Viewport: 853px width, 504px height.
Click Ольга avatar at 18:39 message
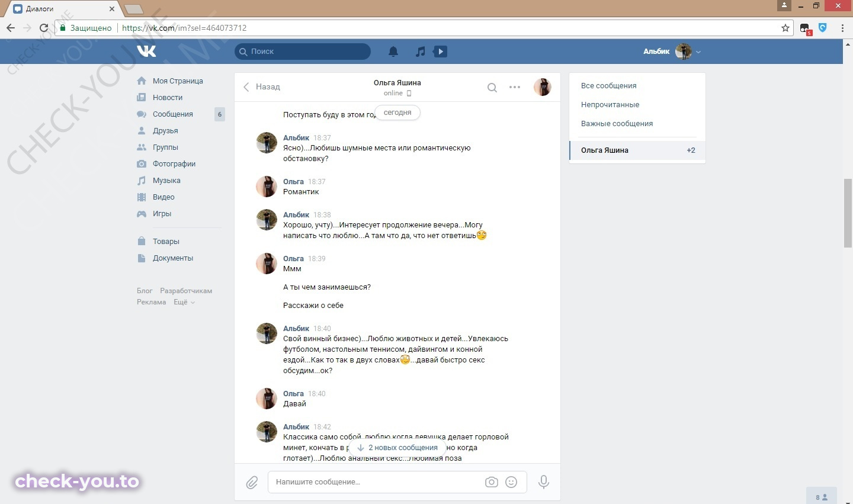pos(267,264)
